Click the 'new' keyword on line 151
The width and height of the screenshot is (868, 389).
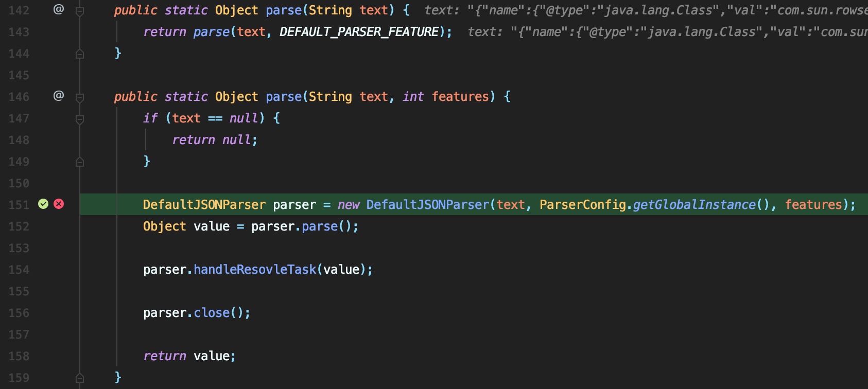click(x=349, y=205)
